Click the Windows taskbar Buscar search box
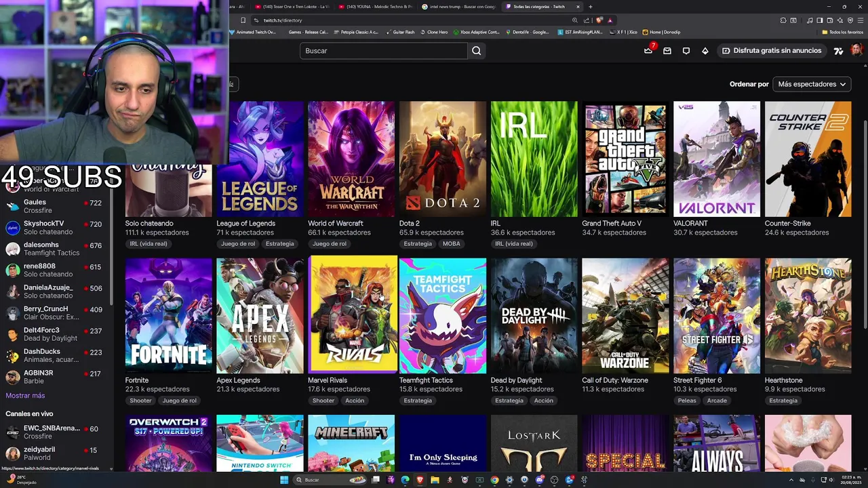This screenshot has height=488, width=868. click(330, 480)
